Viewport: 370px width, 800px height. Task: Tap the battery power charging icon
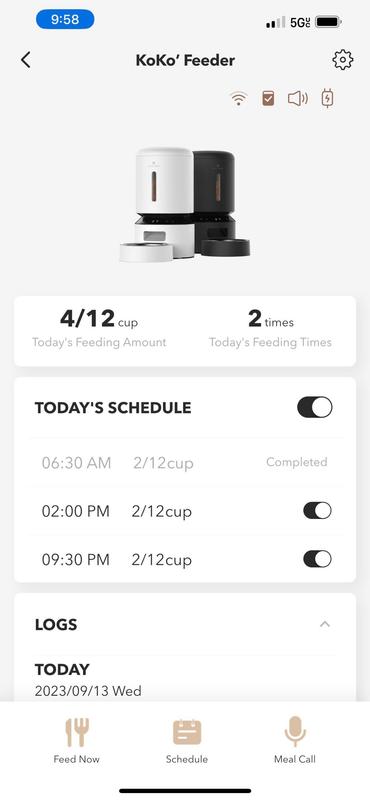click(x=327, y=98)
